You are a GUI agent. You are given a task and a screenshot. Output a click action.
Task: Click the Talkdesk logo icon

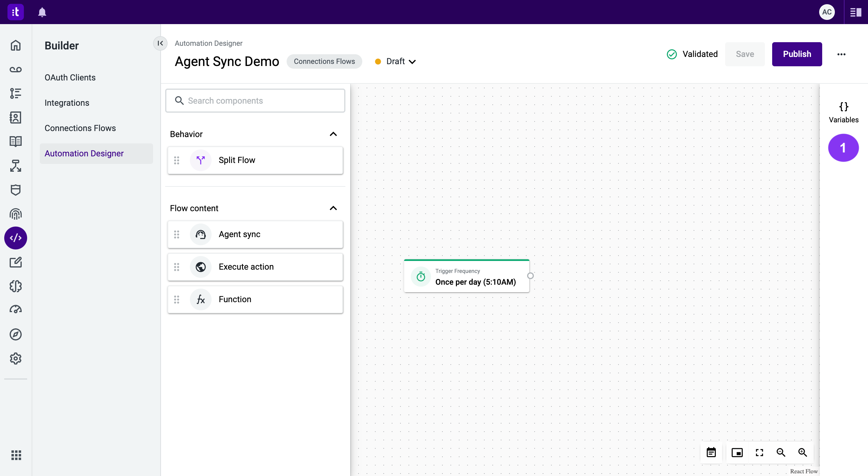[x=15, y=12]
